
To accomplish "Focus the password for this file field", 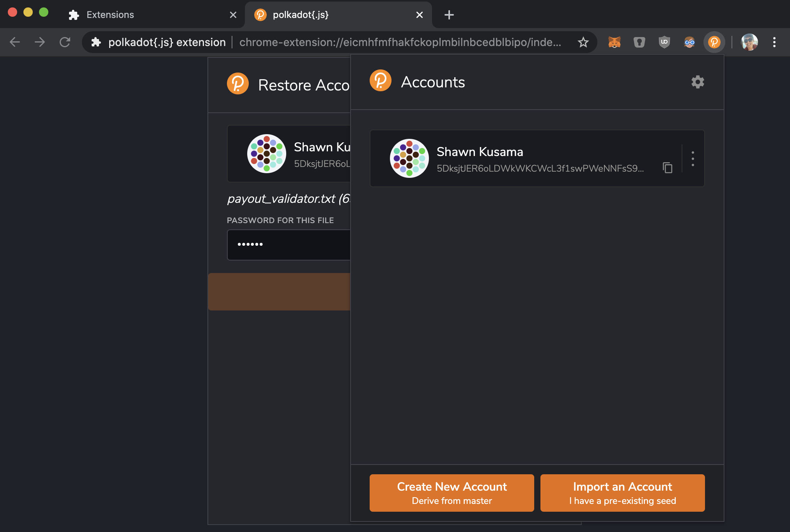I will pos(289,245).
